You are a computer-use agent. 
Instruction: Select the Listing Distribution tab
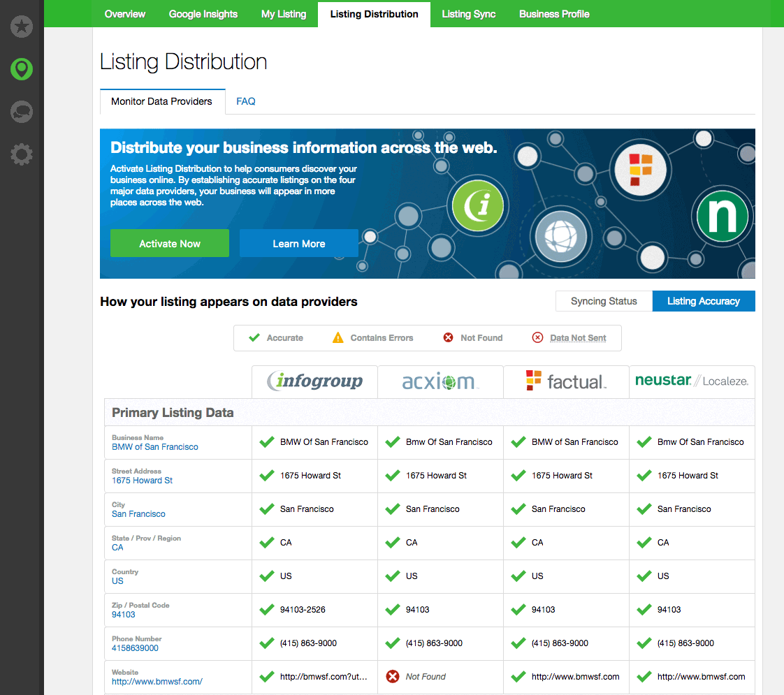374,14
